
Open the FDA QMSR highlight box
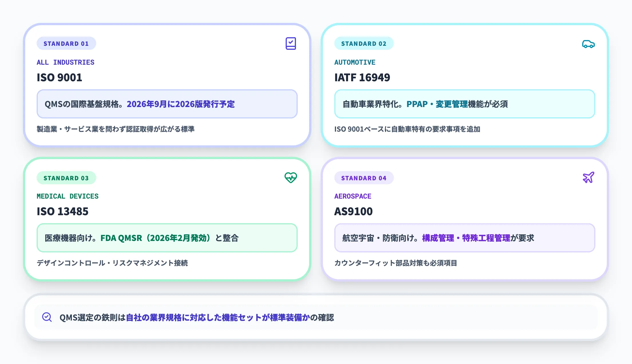[x=167, y=238]
